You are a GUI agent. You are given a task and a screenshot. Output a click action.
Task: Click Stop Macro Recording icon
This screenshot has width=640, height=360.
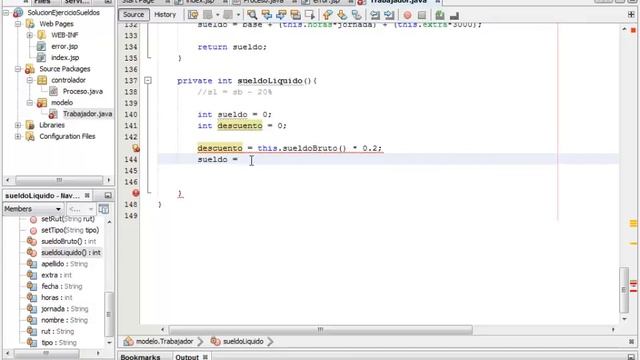click(x=422, y=15)
